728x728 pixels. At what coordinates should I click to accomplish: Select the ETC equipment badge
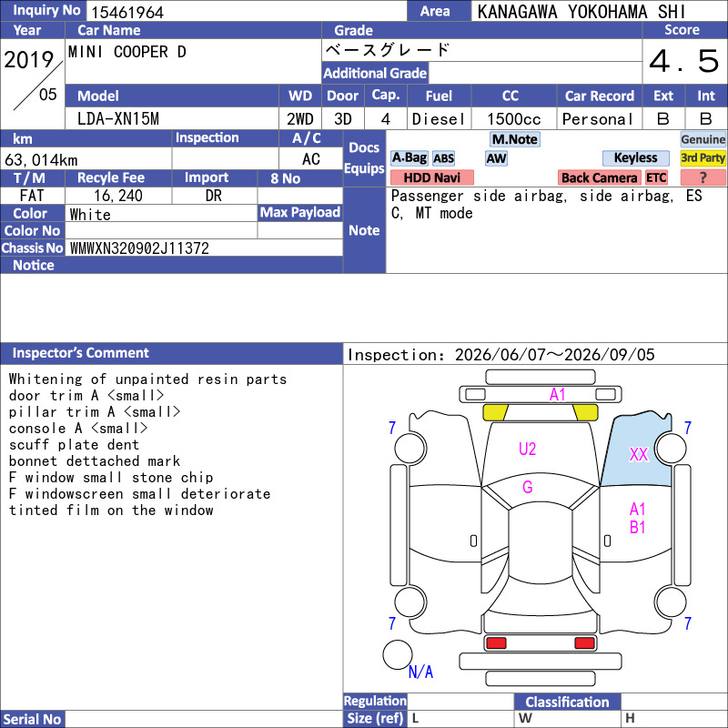[656, 177]
